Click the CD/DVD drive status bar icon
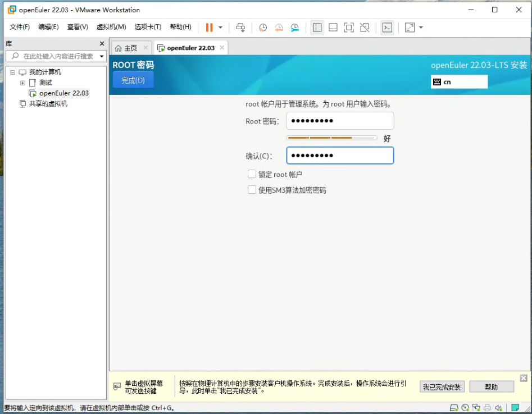 click(465, 408)
